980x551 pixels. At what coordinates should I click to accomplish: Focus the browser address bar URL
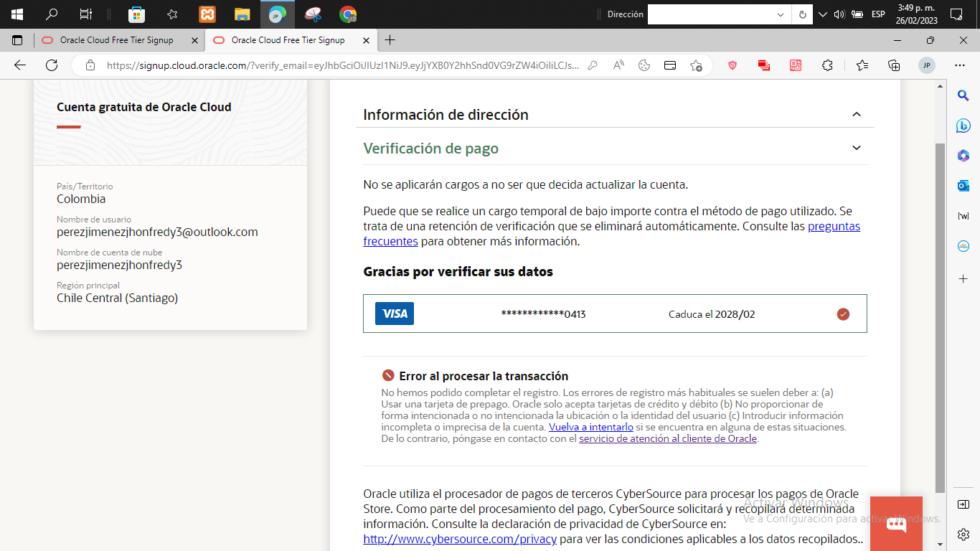pyautogui.click(x=342, y=65)
